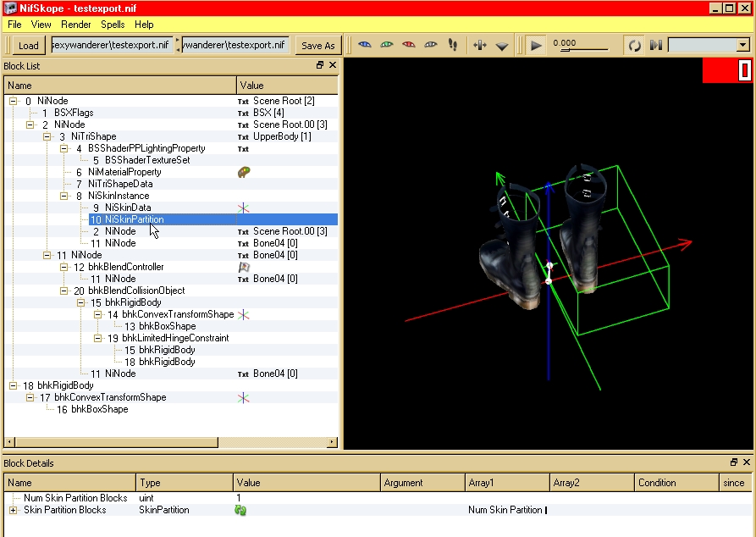This screenshot has height=537, width=756.
Task: Toggle the animation loop icon
Action: coord(634,46)
